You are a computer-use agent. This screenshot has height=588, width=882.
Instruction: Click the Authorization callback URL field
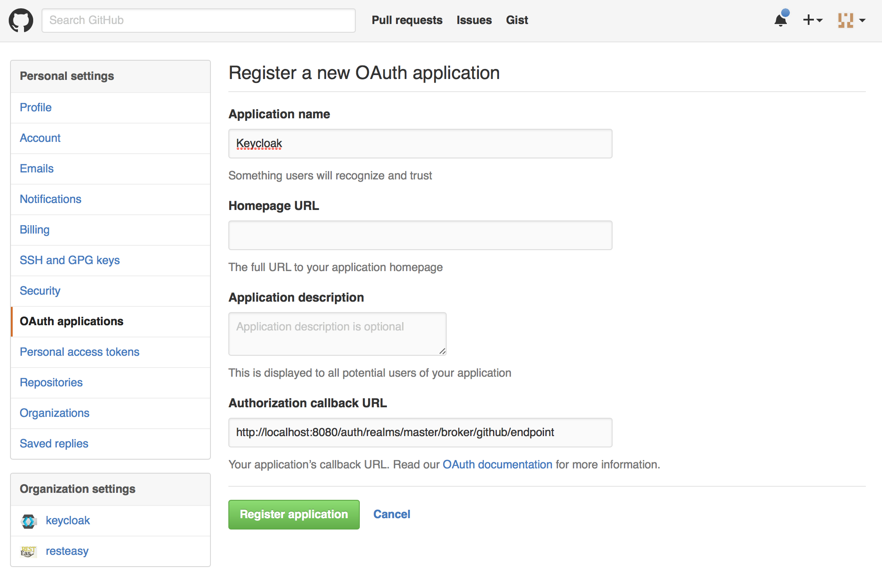click(420, 433)
